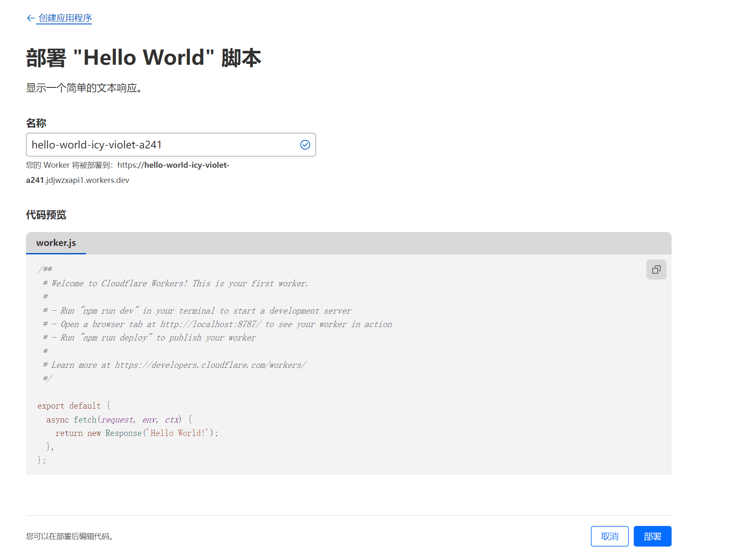Image resolution: width=738 pixels, height=560 pixels.
Task: Open the 创建应用程序 link
Action: point(65,18)
